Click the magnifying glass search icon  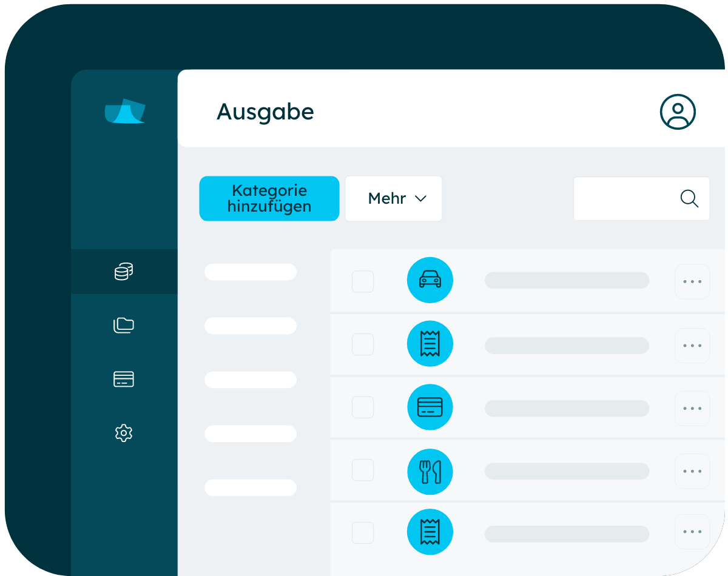tap(689, 198)
